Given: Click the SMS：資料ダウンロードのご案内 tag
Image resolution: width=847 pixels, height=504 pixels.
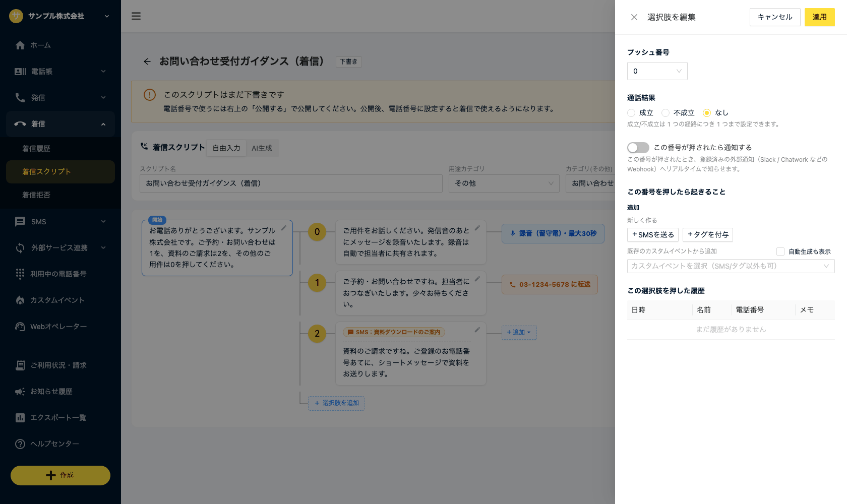Looking at the screenshot, I should [394, 333].
